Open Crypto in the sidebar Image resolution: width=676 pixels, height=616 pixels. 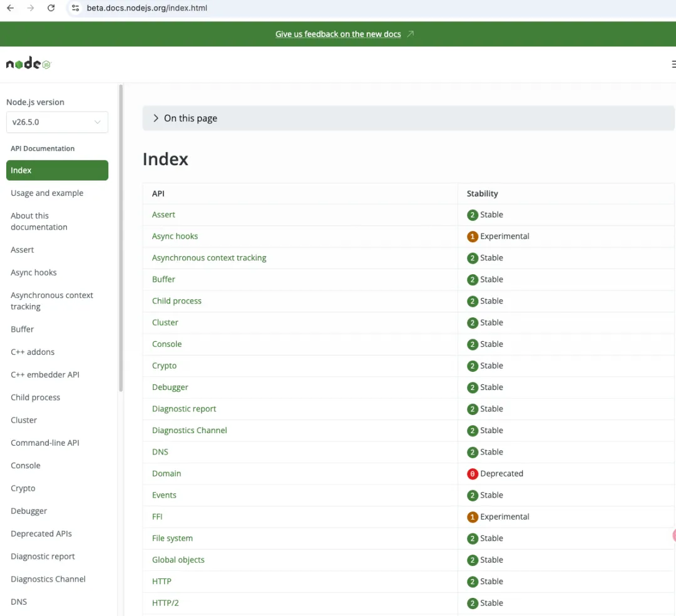coord(23,488)
